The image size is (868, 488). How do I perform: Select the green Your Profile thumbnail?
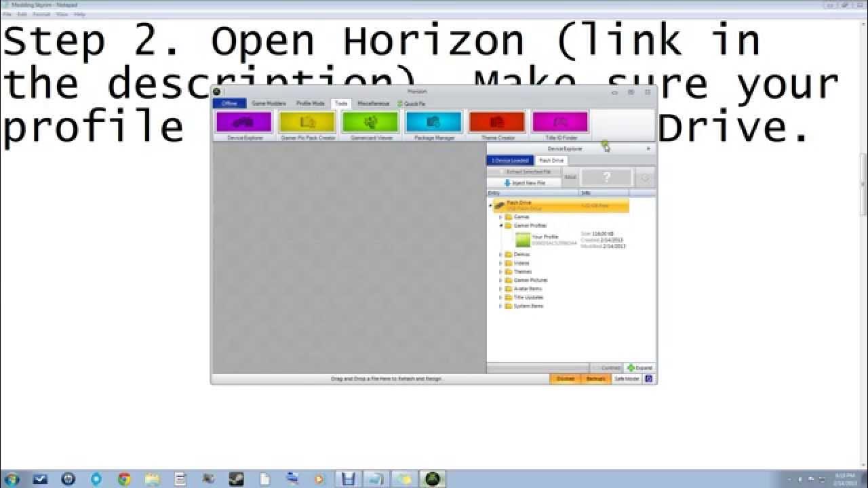tap(523, 239)
